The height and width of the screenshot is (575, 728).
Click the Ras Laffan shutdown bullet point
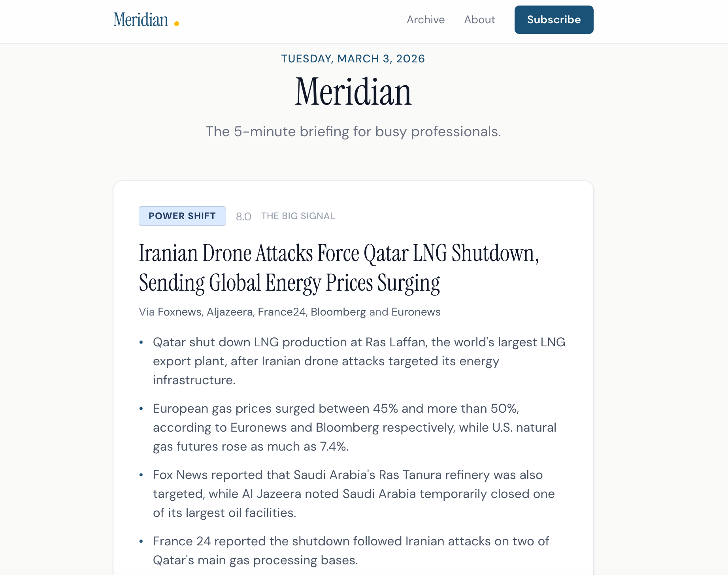[x=359, y=361]
